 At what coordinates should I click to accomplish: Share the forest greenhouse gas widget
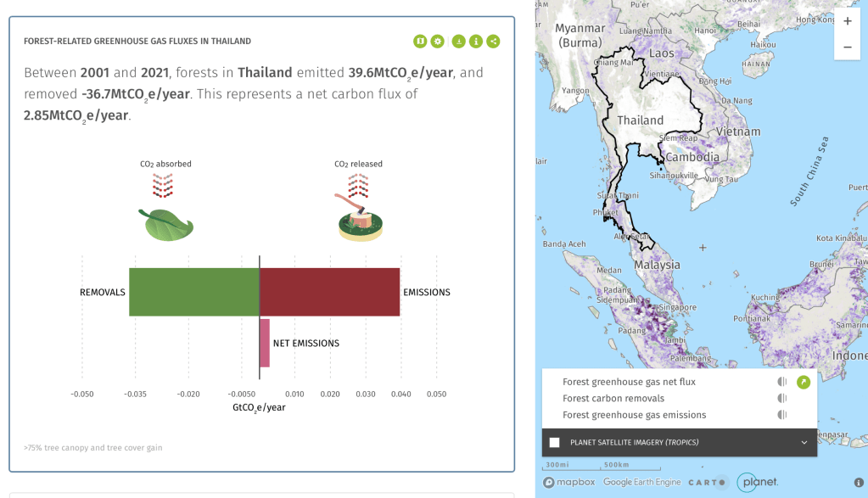[x=493, y=41]
